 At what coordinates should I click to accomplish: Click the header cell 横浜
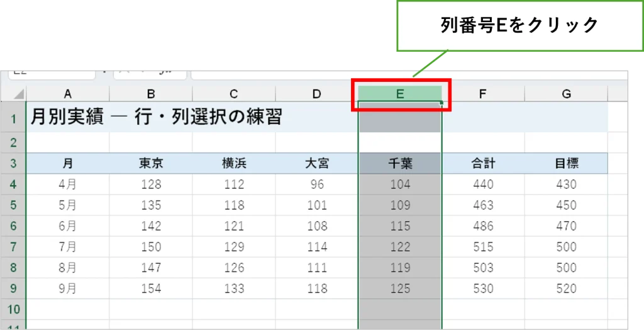pyautogui.click(x=234, y=163)
